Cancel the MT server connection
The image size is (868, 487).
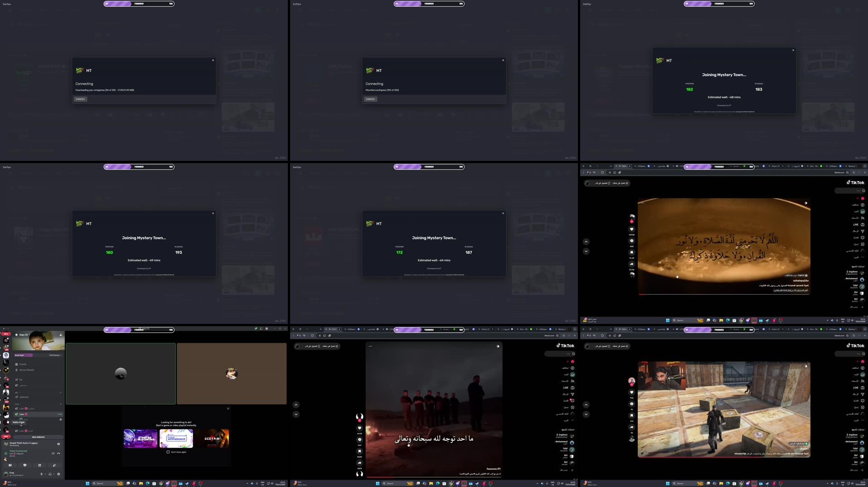[80, 99]
